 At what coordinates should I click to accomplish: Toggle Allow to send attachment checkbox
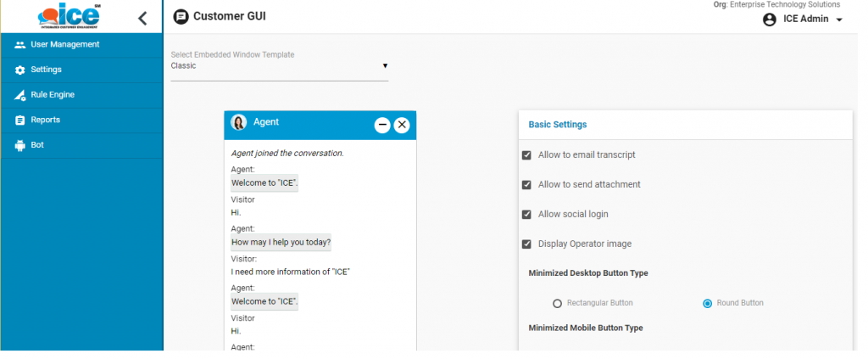(x=526, y=185)
